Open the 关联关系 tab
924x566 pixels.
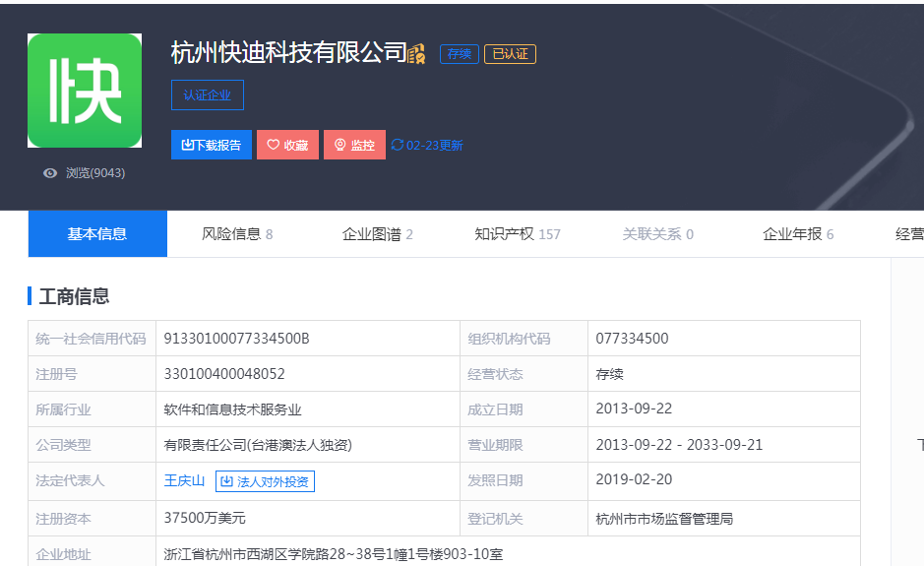point(657,234)
